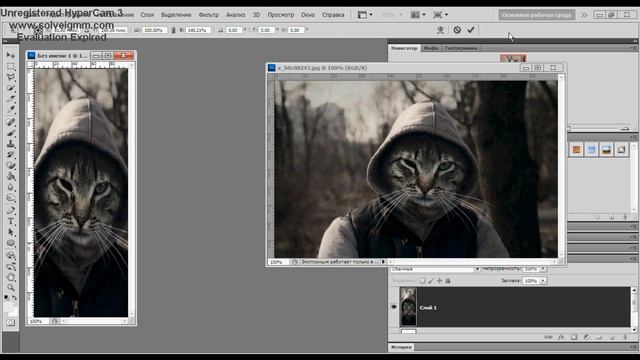This screenshot has width=640, height=360.
Task: Select the Pen tool
Action: [x=11, y=211]
